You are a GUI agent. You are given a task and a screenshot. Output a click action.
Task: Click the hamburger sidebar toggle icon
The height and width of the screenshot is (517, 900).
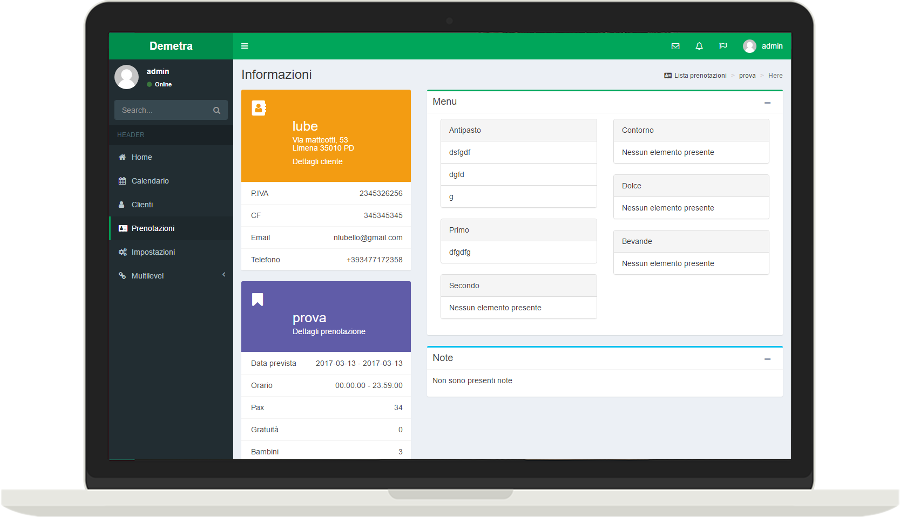tap(245, 46)
